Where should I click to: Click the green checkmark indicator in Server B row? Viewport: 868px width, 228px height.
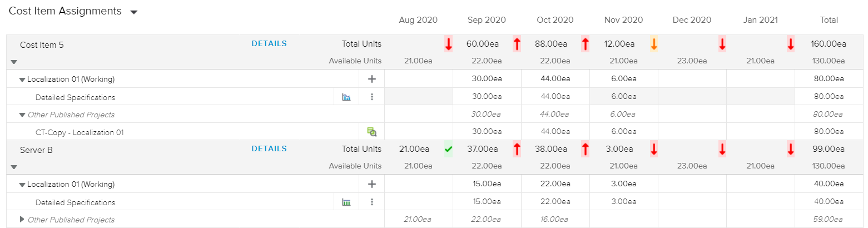[448, 149]
